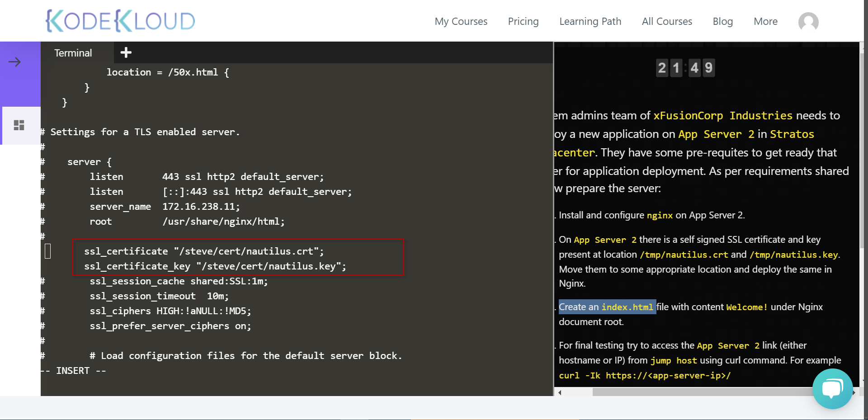The width and height of the screenshot is (868, 420).
Task: Click the countdown timer 21:49
Action: click(685, 68)
